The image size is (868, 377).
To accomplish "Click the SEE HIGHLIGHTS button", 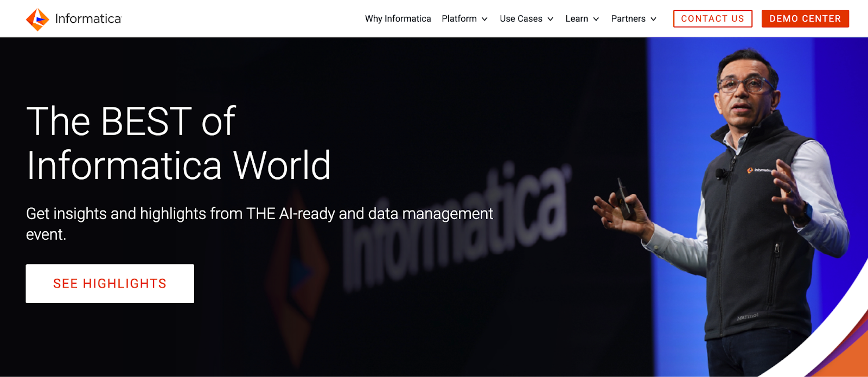I will (110, 284).
